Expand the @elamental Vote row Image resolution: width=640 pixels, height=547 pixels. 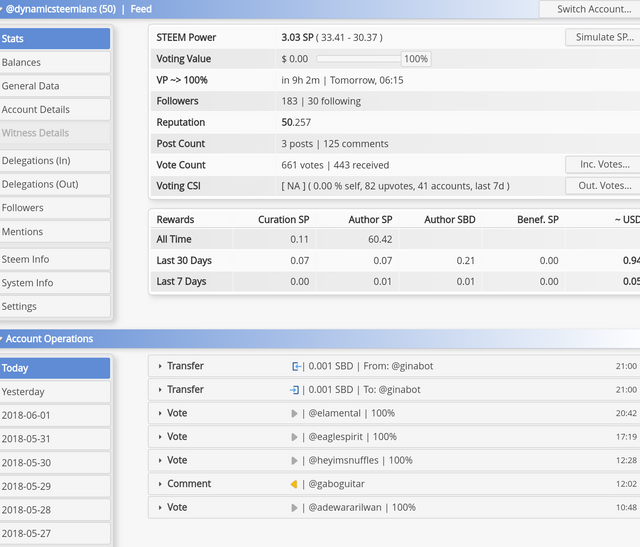(160, 414)
